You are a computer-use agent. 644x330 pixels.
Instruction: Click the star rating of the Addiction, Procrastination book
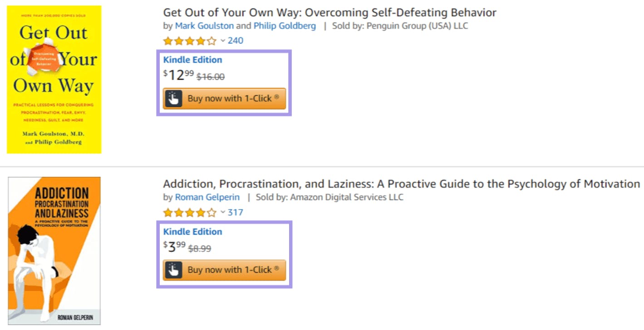tap(190, 212)
